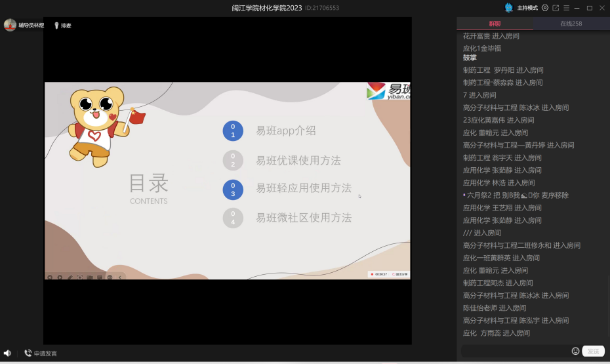The image size is (610, 364).
Task: Click chat line 23应化黄嘉伟 进入房间
Action: 498,121
